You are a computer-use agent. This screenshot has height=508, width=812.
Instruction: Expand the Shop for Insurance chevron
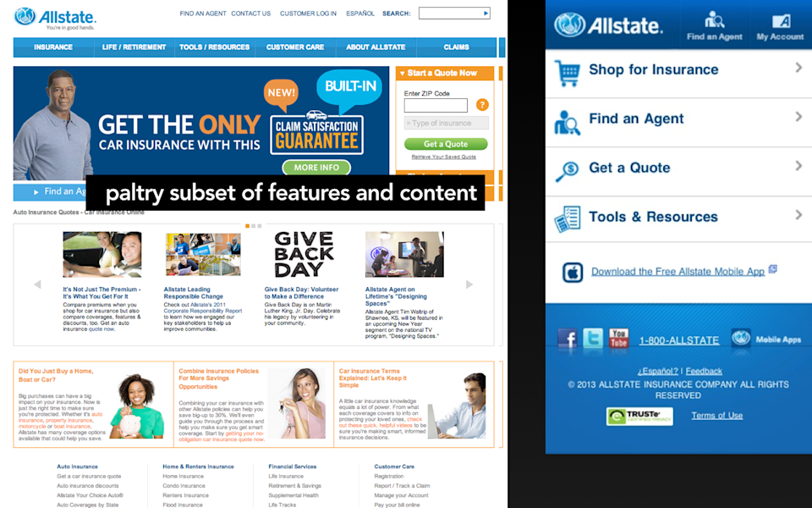click(798, 68)
